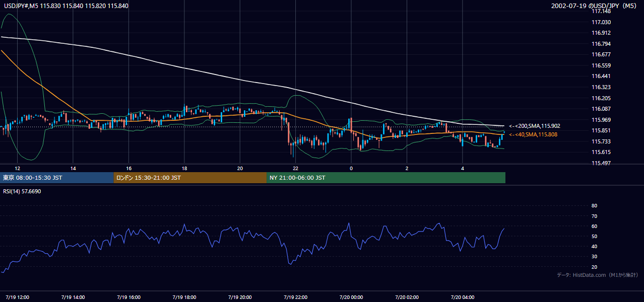The width and height of the screenshot is (644, 302).
Task: Click RSI scale level 40
Action: click(x=594, y=246)
